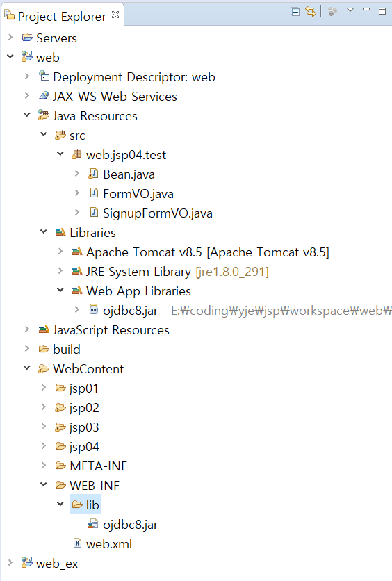Viewport: 392px width, 581px height.
Task: Expand the Bean.java file node
Action: [x=77, y=174]
